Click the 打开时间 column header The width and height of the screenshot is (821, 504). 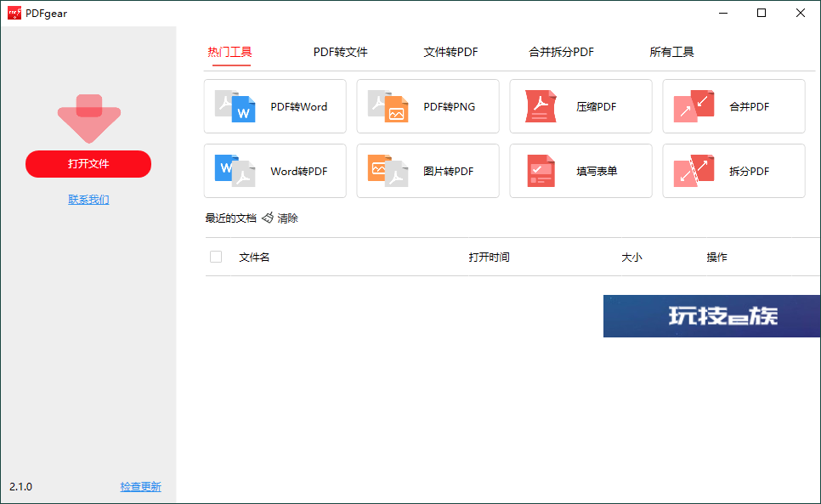click(489, 257)
